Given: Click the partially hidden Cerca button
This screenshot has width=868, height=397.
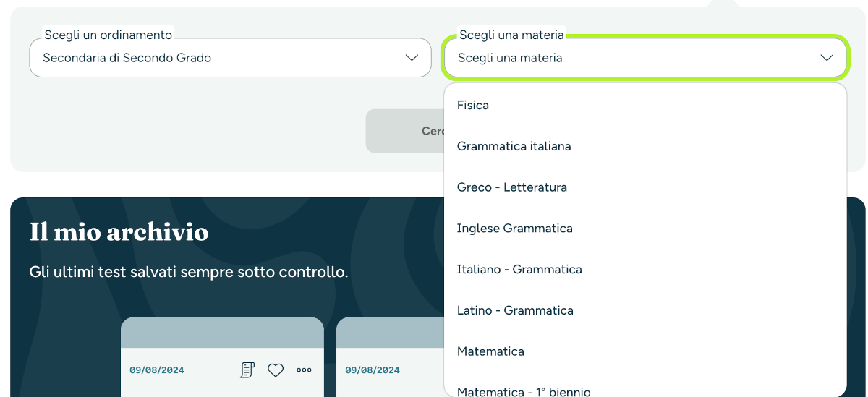Looking at the screenshot, I should (x=405, y=131).
